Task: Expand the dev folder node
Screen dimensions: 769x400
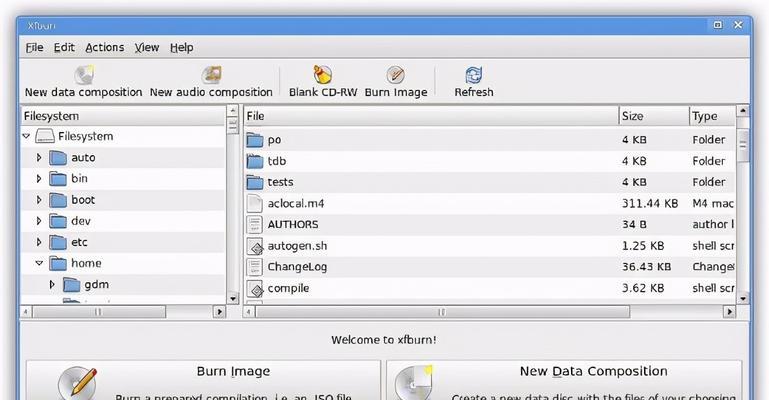Action: (39, 221)
